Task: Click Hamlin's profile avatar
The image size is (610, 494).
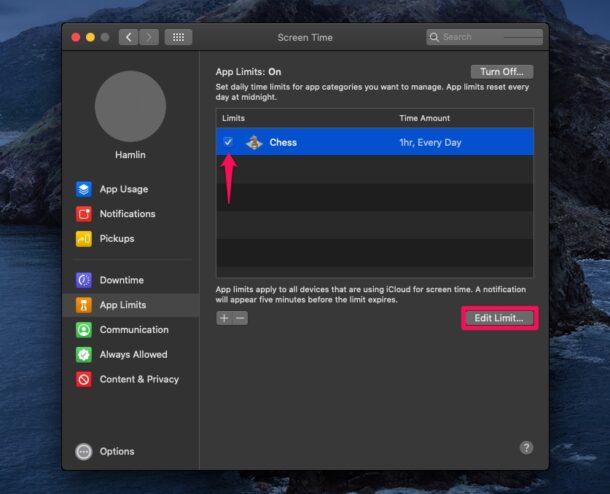Action: tap(130, 106)
